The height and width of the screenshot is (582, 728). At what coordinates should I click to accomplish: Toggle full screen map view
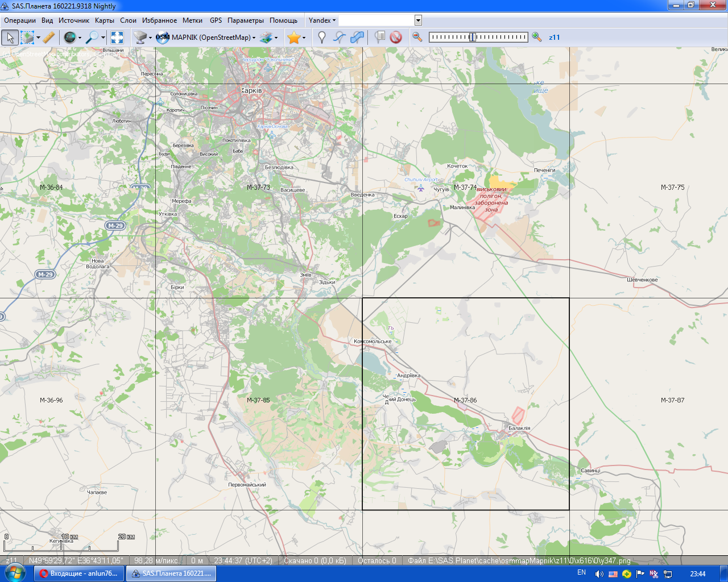pyautogui.click(x=117, y=38)
